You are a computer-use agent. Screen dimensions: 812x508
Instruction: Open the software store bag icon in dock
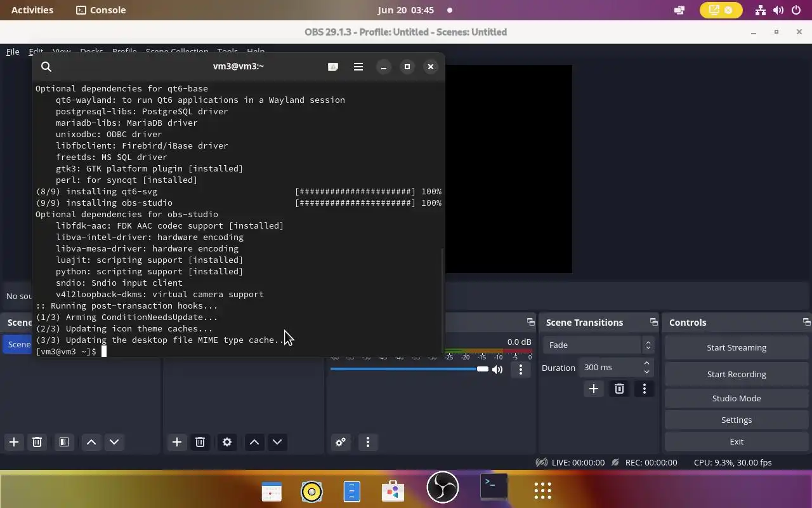393,491
